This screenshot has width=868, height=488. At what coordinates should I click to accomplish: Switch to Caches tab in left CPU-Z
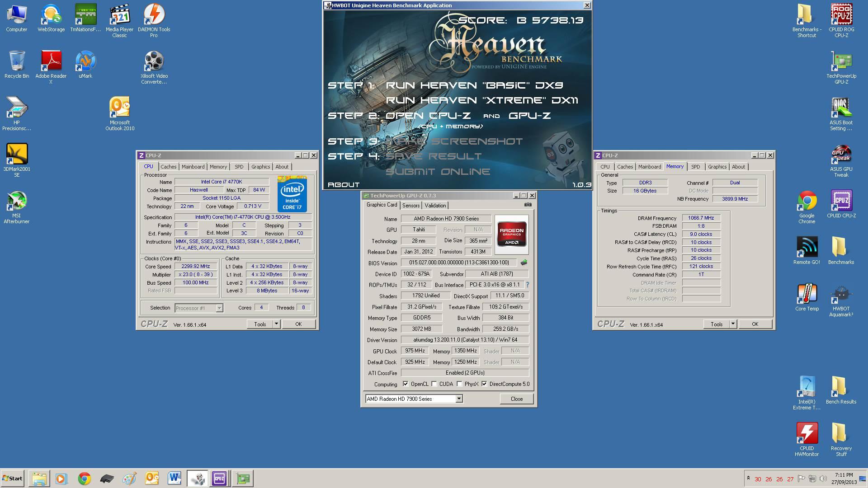coord(168,167)
